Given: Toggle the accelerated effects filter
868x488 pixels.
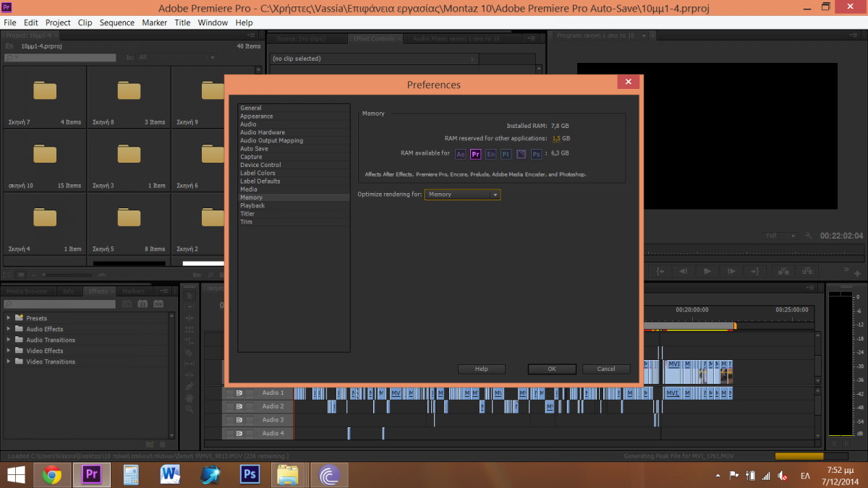Looking at the screenshot, I should click(x=127, y=304).
